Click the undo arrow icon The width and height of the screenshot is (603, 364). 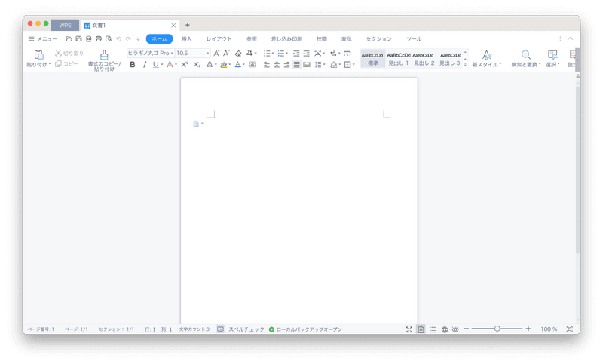point(118,39)
